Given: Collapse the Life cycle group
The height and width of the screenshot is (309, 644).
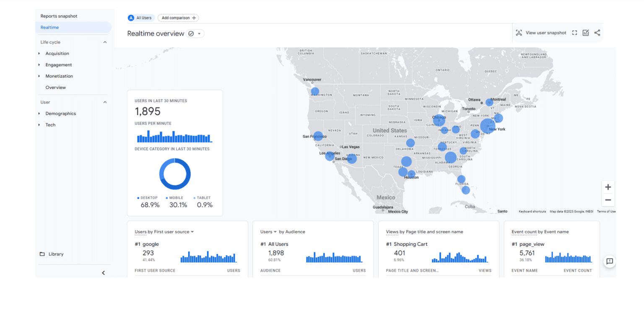Looking at the screenshot, I should tap(105, 42).
